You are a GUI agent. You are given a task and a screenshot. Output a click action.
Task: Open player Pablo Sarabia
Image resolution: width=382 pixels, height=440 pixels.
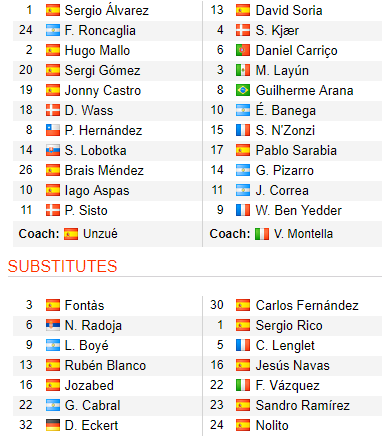pos(296,150)
